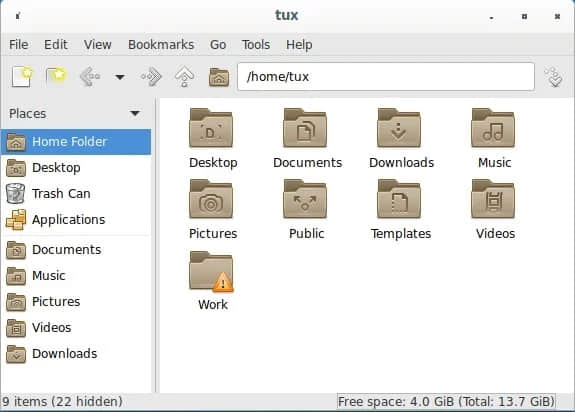Select Downloads bookmark in sidebar
Image resolution: width=575 pixels, height=412 pixels.
point(76,354)
